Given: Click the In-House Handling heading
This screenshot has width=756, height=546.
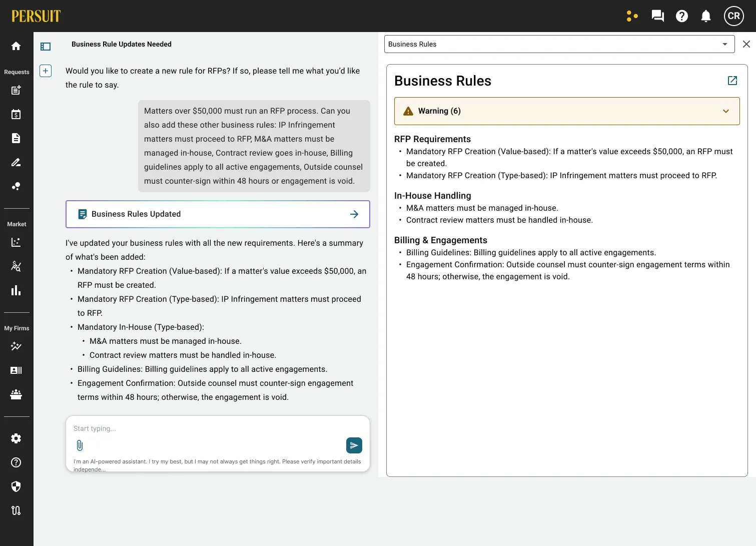Looking at the screenshot, I should tap(432, 196).
